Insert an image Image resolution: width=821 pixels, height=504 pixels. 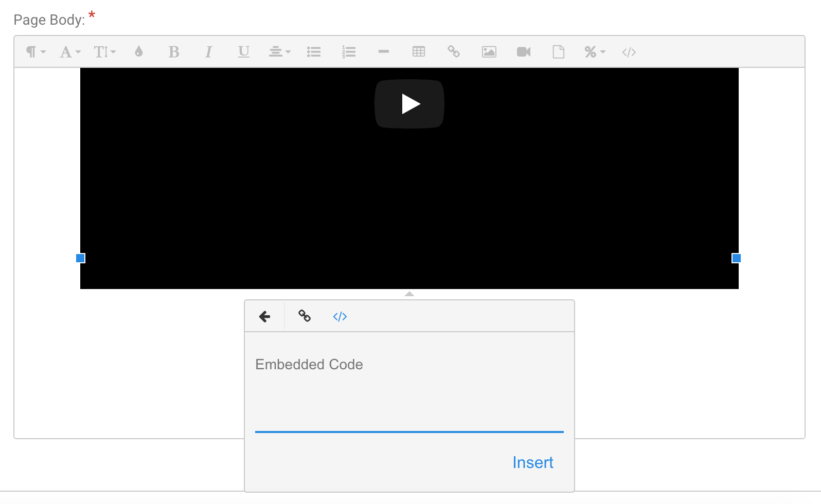(489, 52)
